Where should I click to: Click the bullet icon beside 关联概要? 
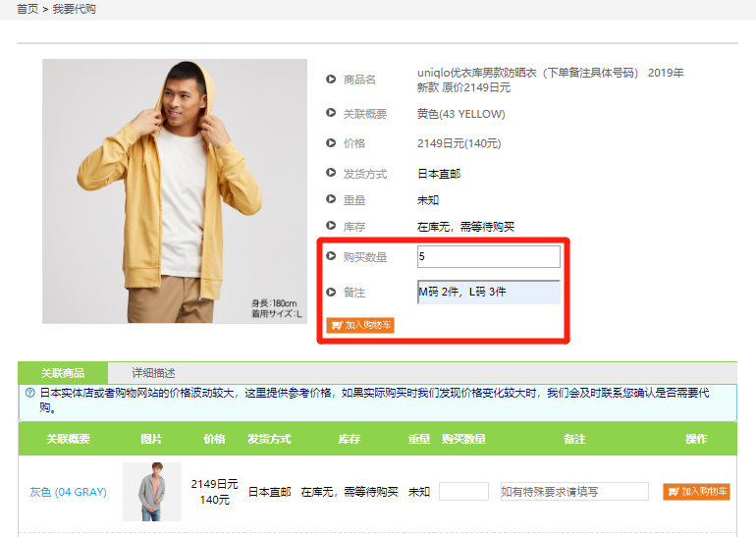[x=331, y=113]
